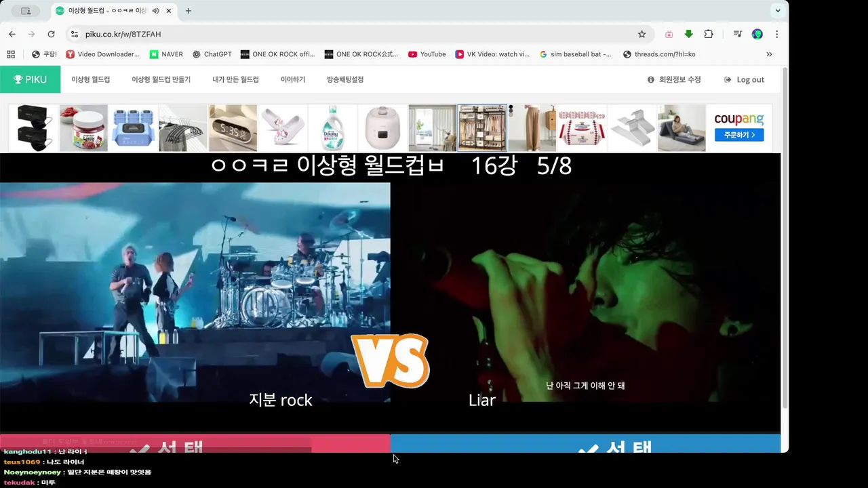Open the Chrome three-dot menu
Screen dimensions: 868x488
(776, 34)
